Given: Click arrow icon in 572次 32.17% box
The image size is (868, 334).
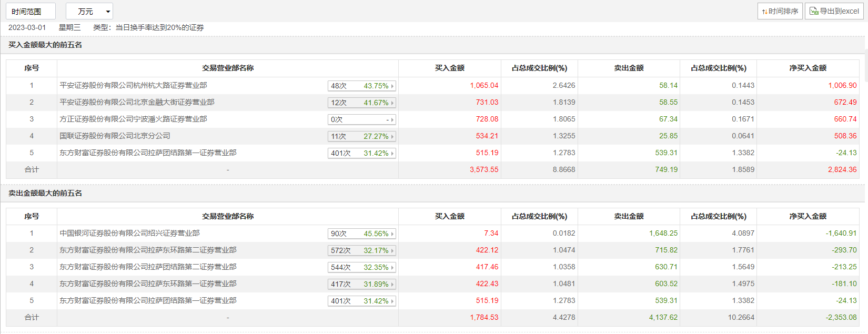Looking at the screenshot, I should coord(392,251).
